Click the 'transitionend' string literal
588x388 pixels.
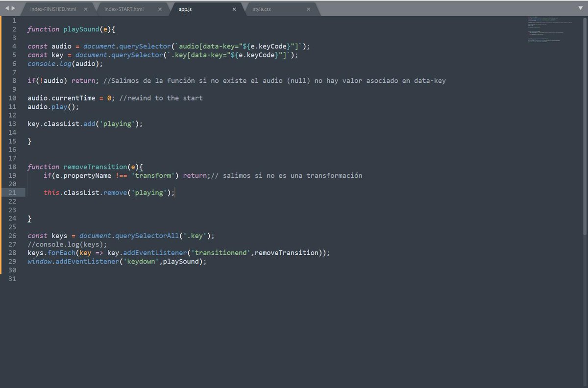[221, 253]
